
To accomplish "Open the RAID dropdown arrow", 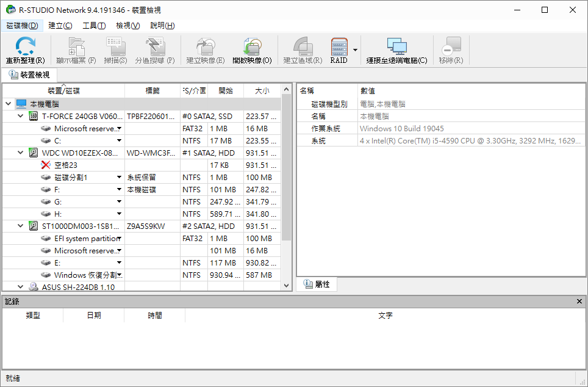I will [x=355, y=50].
